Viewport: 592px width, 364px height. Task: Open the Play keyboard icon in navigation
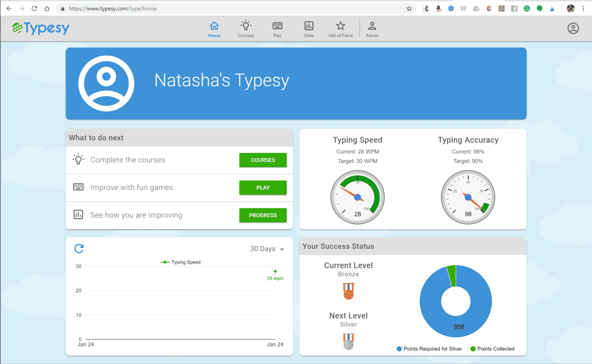tap(277, 26)
